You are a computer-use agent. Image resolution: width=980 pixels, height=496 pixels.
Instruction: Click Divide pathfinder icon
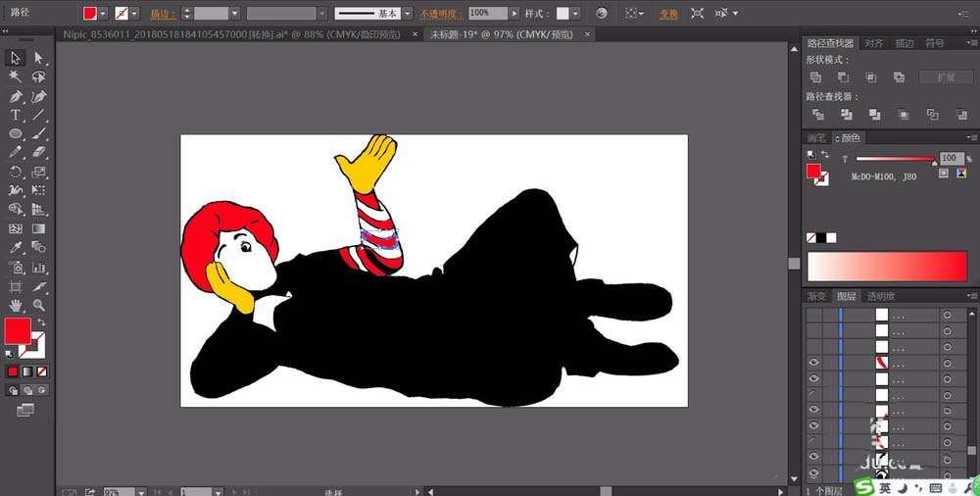pos(818,115)
